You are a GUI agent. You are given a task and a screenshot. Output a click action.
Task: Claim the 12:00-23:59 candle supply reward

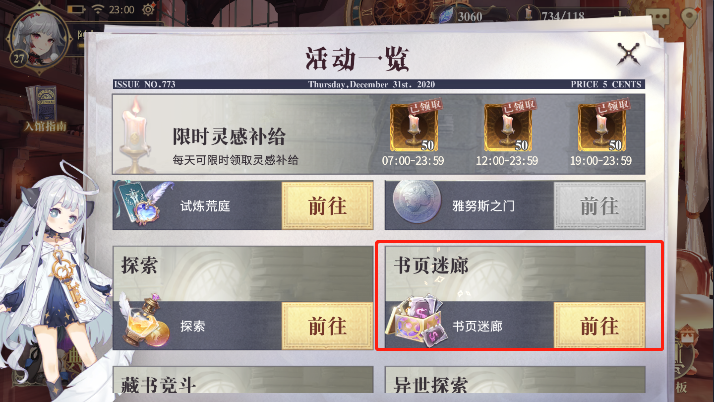tap(508, 127)
